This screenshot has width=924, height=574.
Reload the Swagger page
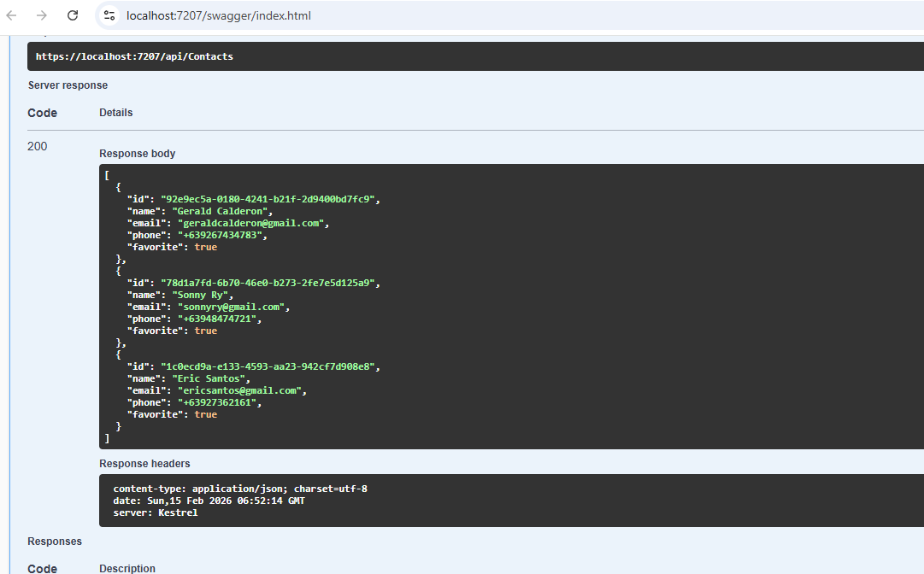(73, 15)
